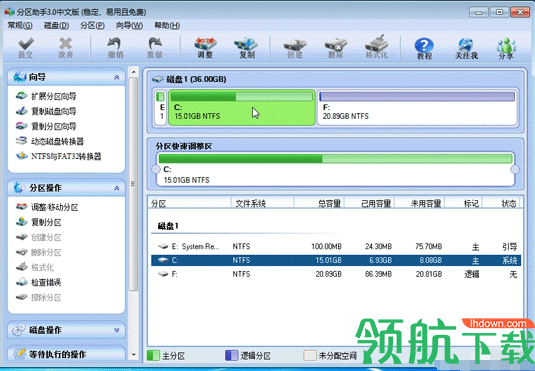Click the 创建 (create) toolbar icon
Viewport: 535px width, 371px height.
pyautogui.click(x=295, y=48)
